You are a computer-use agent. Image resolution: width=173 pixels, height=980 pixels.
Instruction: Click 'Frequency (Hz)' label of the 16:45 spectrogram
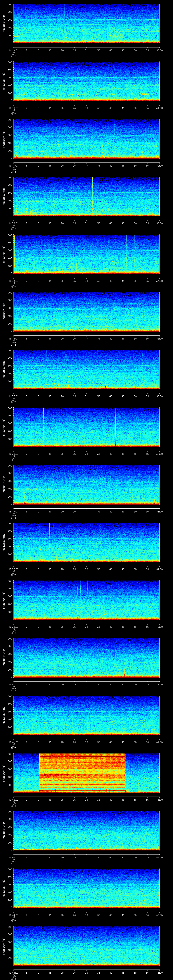coord(4,946)
